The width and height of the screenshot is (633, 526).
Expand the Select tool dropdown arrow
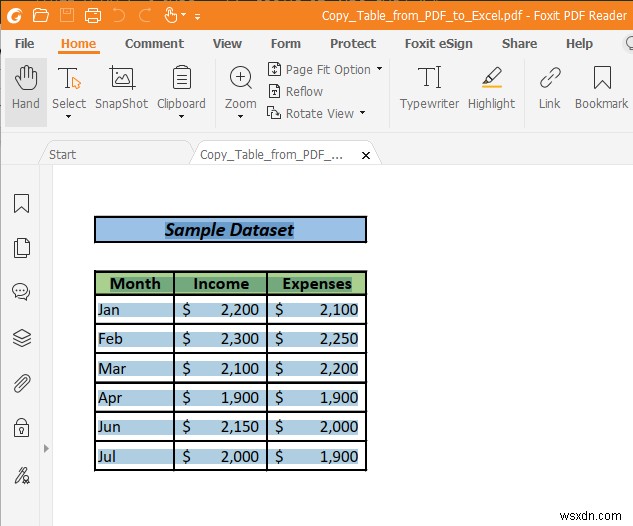[69, 117]
